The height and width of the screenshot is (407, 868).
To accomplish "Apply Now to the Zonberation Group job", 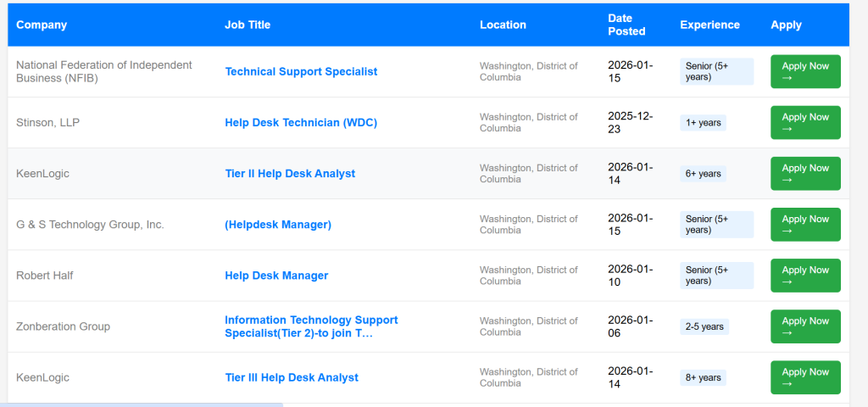I will (x=804, y=326).
